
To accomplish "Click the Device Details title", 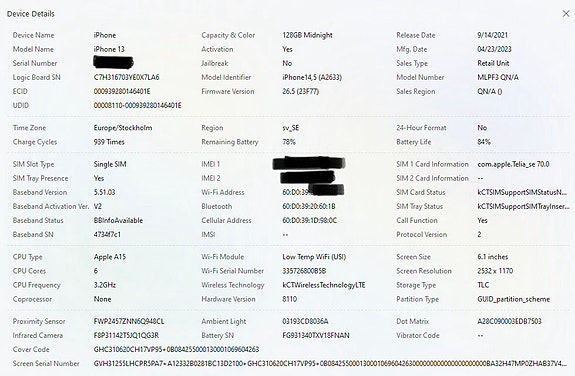I will coord(31,14).
